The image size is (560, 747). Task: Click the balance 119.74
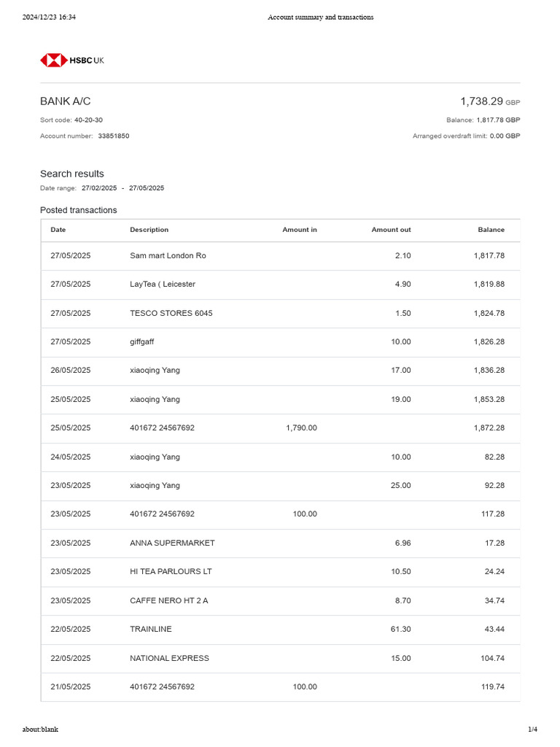pos(493,687)
